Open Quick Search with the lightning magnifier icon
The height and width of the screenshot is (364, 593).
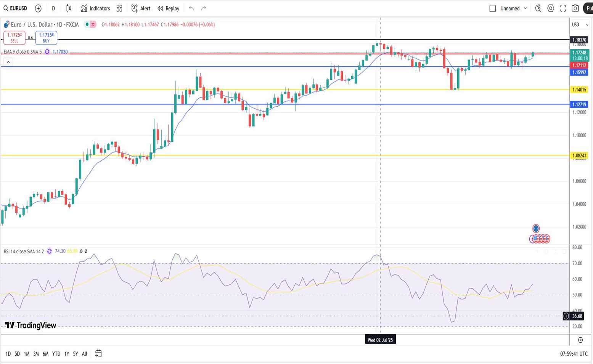pos(538,8)
